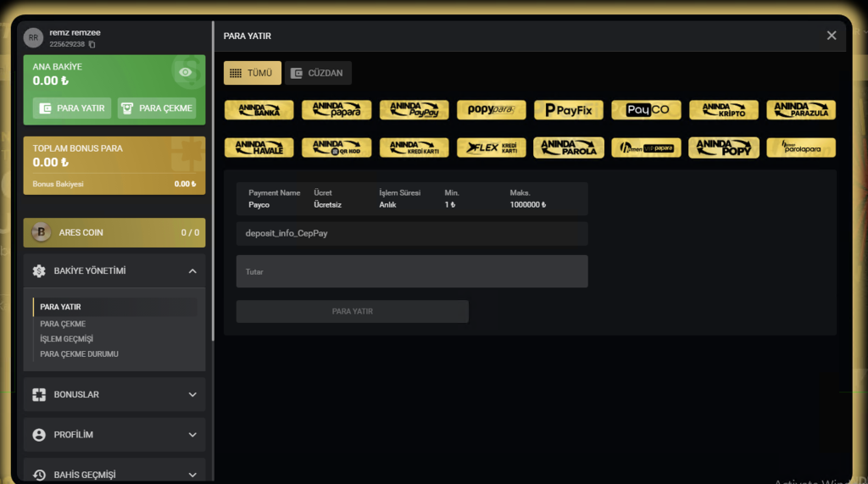Focus the Tutar amount input field
868x484 pixels.
[412, 271]
